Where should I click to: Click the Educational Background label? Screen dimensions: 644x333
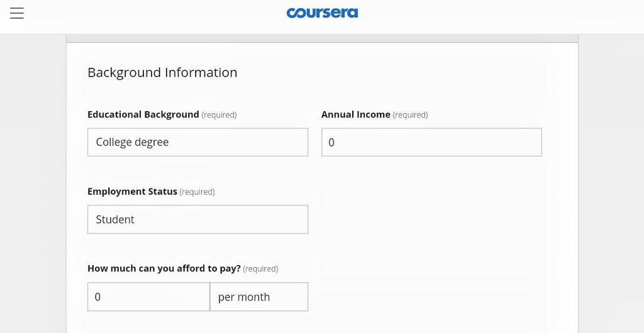(143, 114)
